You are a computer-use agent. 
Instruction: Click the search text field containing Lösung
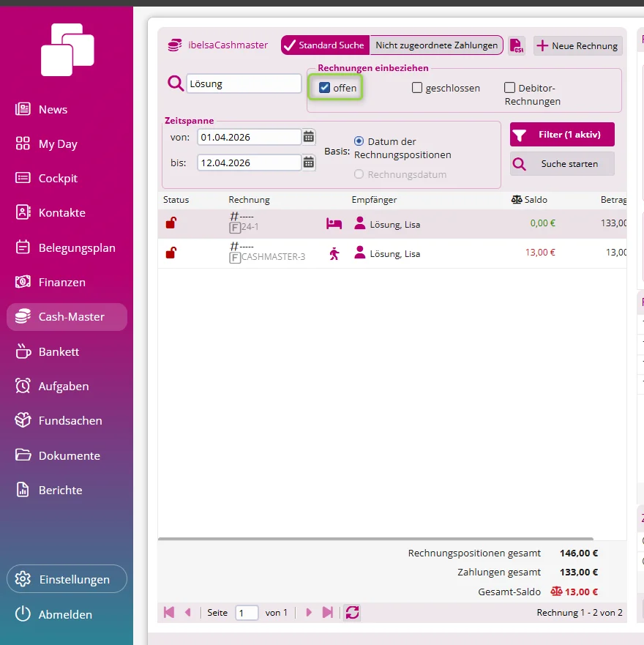click(244, 84)
